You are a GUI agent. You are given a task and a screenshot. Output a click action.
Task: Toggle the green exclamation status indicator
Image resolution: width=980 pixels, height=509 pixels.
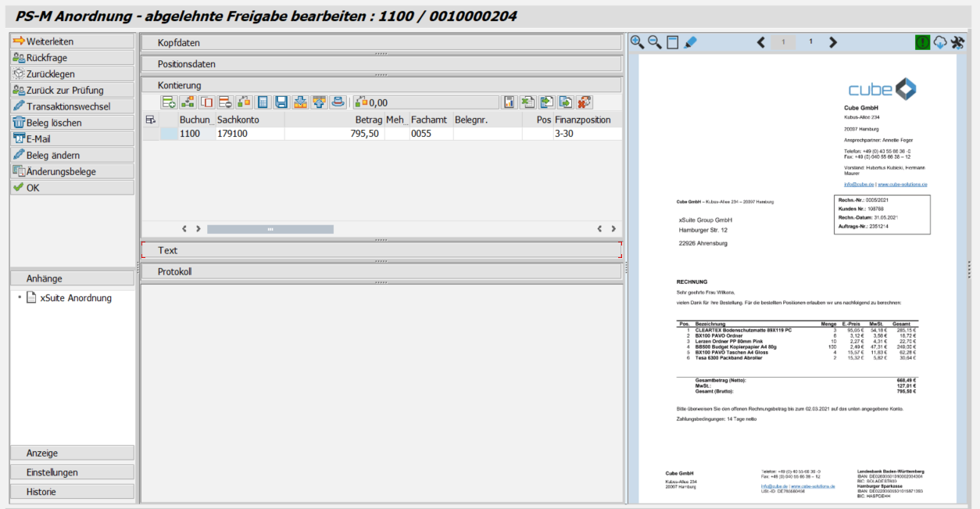tap(922, 41)
